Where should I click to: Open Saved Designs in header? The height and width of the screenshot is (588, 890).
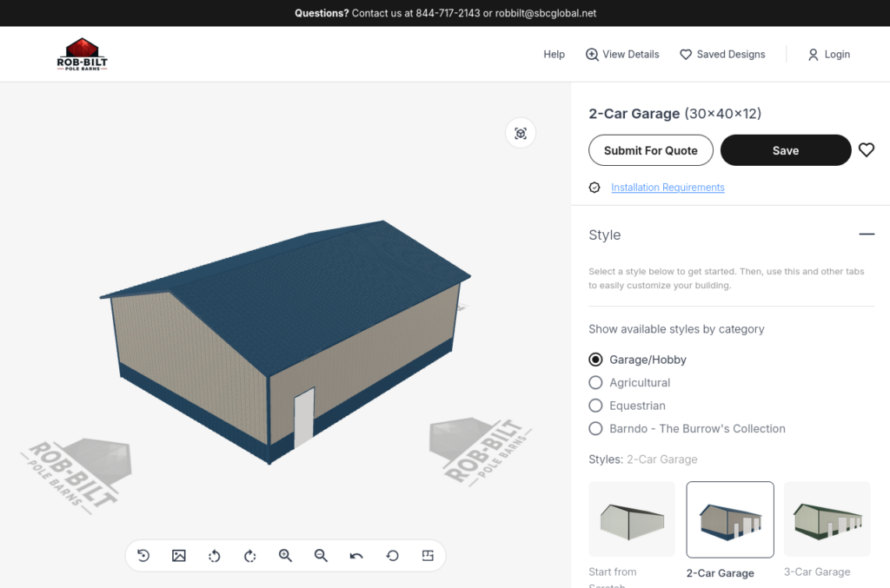(722, 55)
